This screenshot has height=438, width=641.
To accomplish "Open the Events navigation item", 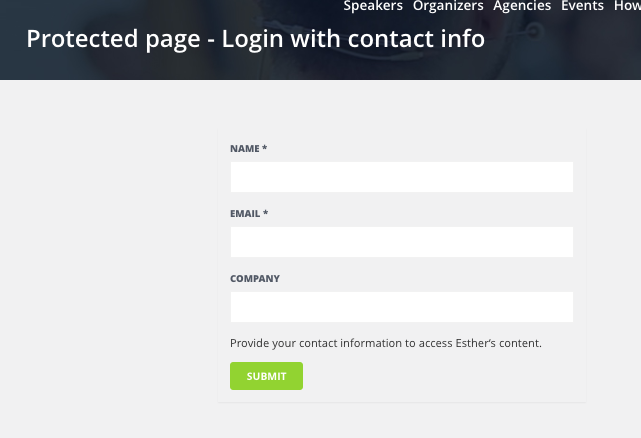I will 582,6.
